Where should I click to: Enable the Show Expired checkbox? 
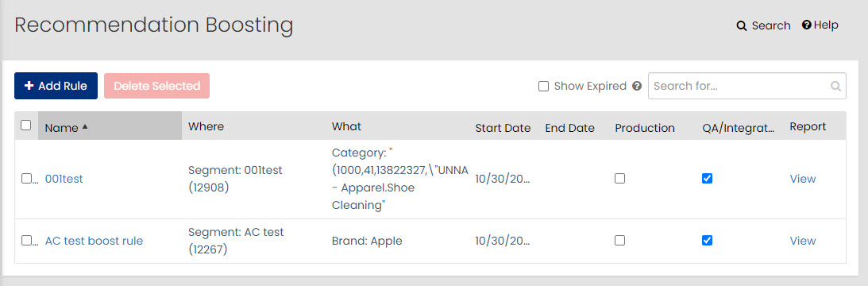pos(544,86)
